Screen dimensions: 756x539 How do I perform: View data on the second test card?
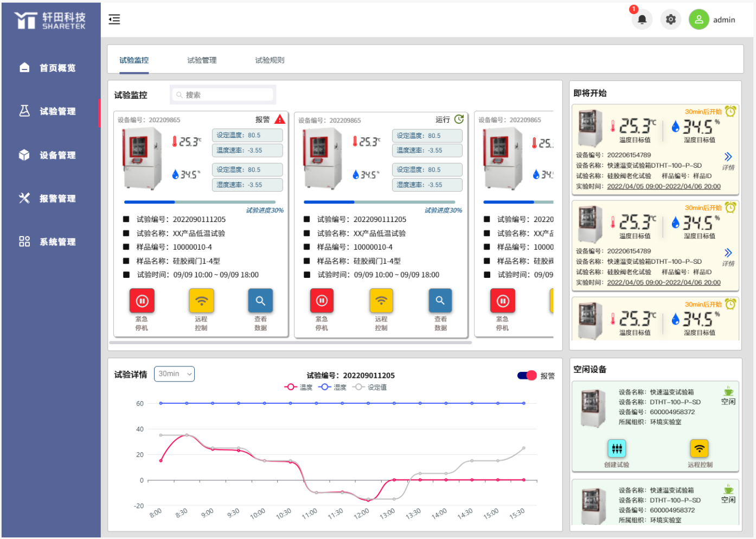[x=440, y=301]
